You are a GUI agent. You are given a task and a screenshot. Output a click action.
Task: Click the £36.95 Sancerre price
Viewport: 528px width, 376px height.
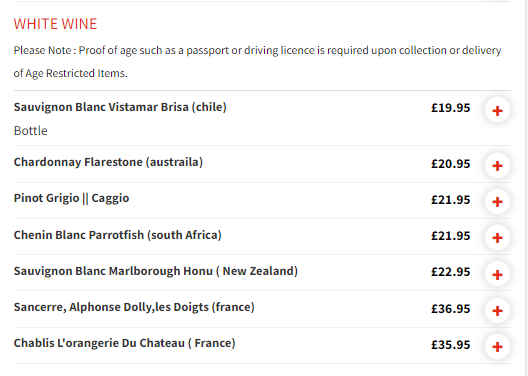point(451,309)
